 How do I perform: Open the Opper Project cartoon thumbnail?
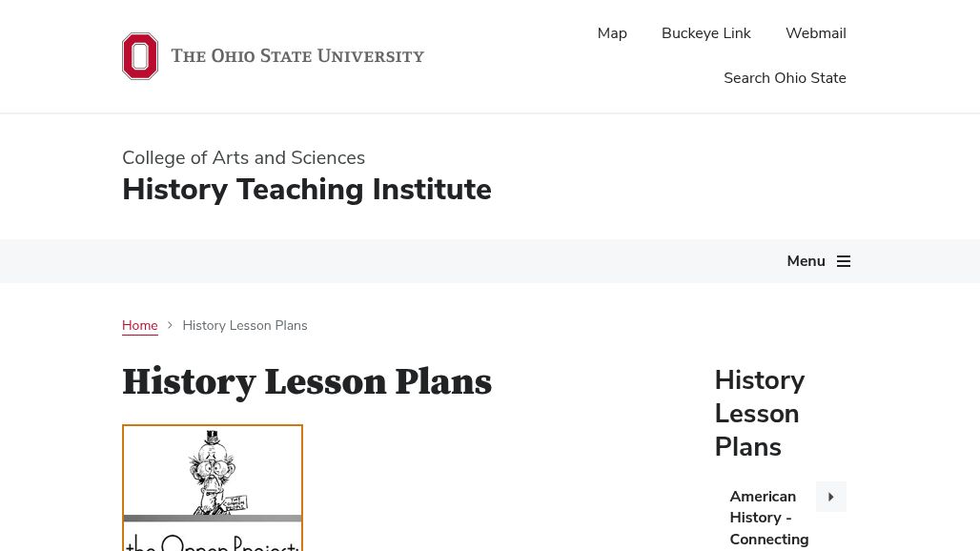tap(213, 487)
